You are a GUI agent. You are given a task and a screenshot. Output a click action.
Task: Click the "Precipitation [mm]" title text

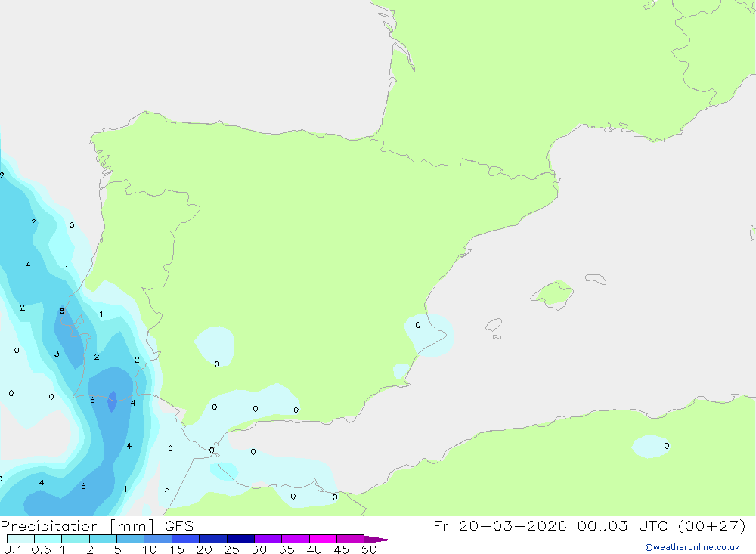[x=77, y=526]
